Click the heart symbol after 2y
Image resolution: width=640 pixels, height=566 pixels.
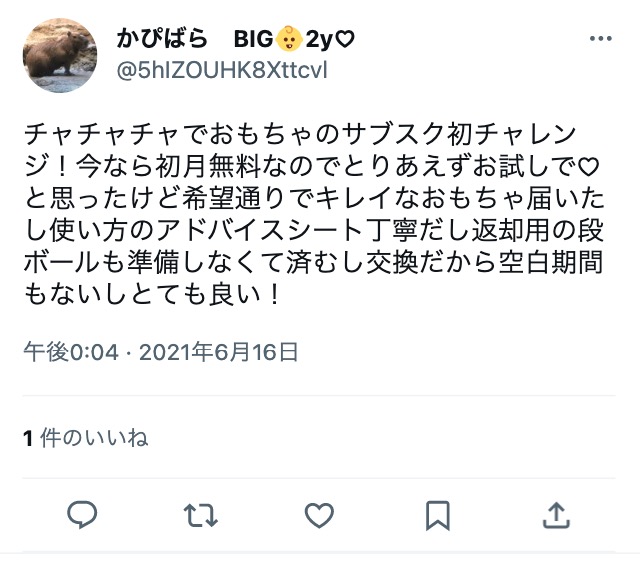click(344, 39)
